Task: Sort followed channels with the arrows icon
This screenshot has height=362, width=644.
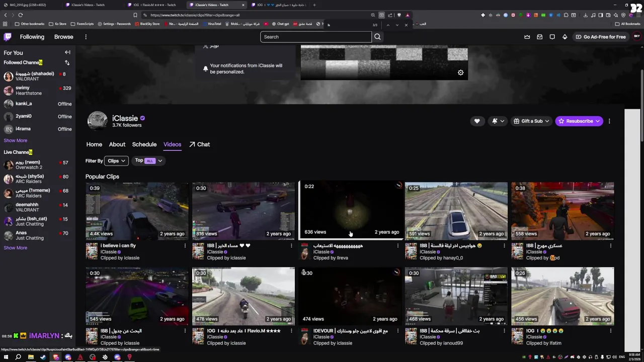Action: tap(67, 62)
